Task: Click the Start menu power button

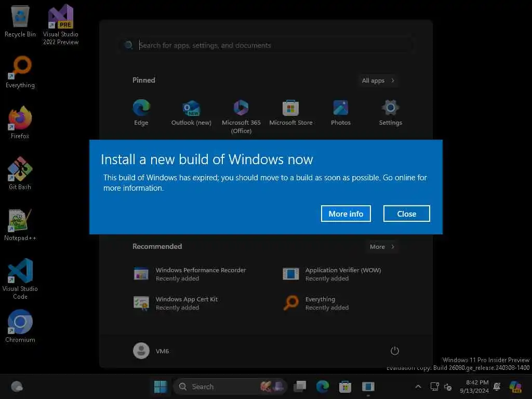Action: point(395,351)
